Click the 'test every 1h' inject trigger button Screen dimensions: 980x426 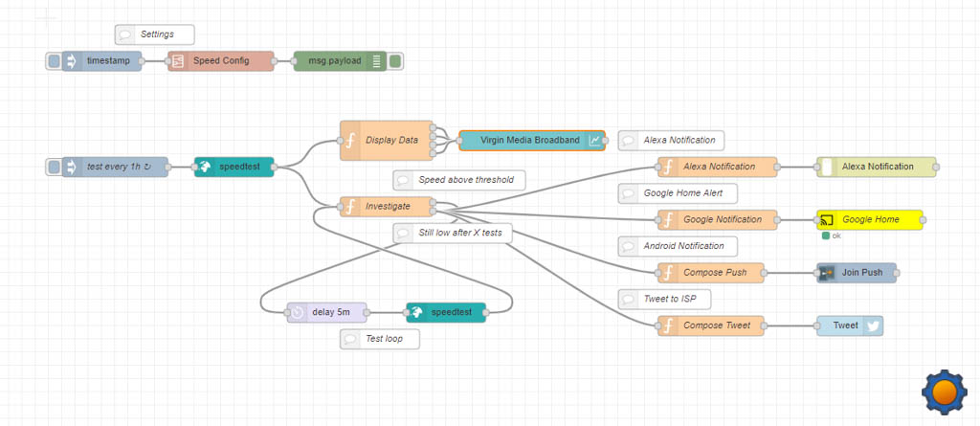(x=55, y=167)
